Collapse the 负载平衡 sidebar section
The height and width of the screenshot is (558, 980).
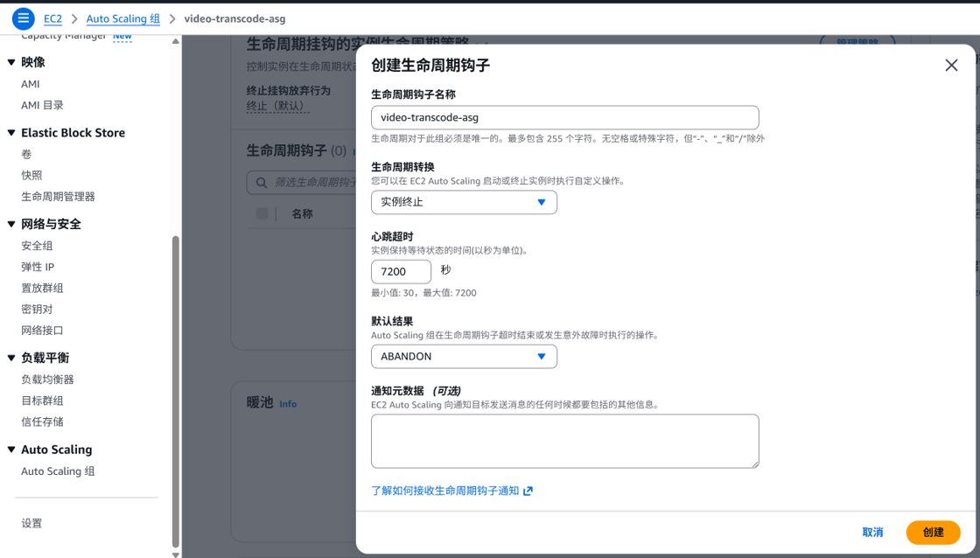pos(11,358)
